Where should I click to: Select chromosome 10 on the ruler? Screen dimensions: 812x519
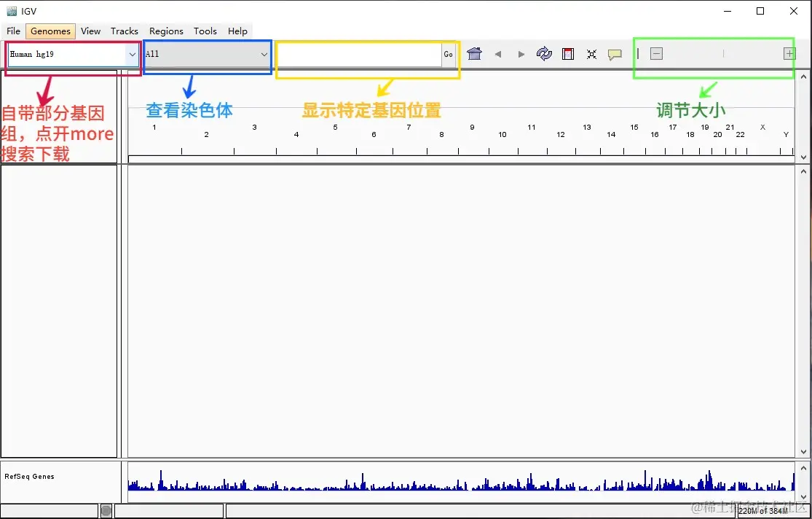pyautogui.click(x=502, y=134)
